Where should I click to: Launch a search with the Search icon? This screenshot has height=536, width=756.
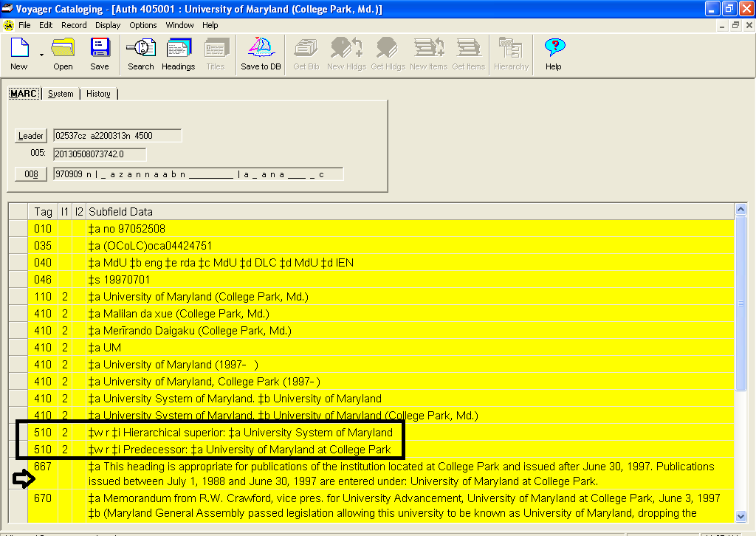(140, 54)
